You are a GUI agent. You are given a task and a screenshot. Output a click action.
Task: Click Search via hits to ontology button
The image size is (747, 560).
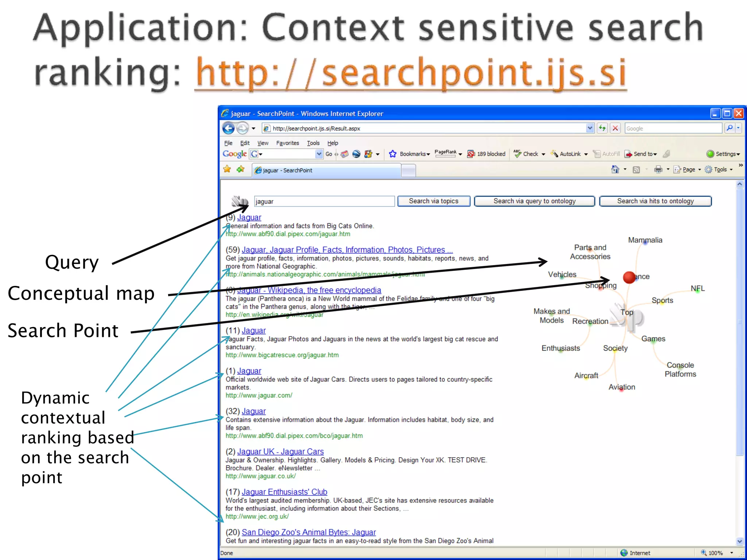pyautogui.click(x=655, y=201)
